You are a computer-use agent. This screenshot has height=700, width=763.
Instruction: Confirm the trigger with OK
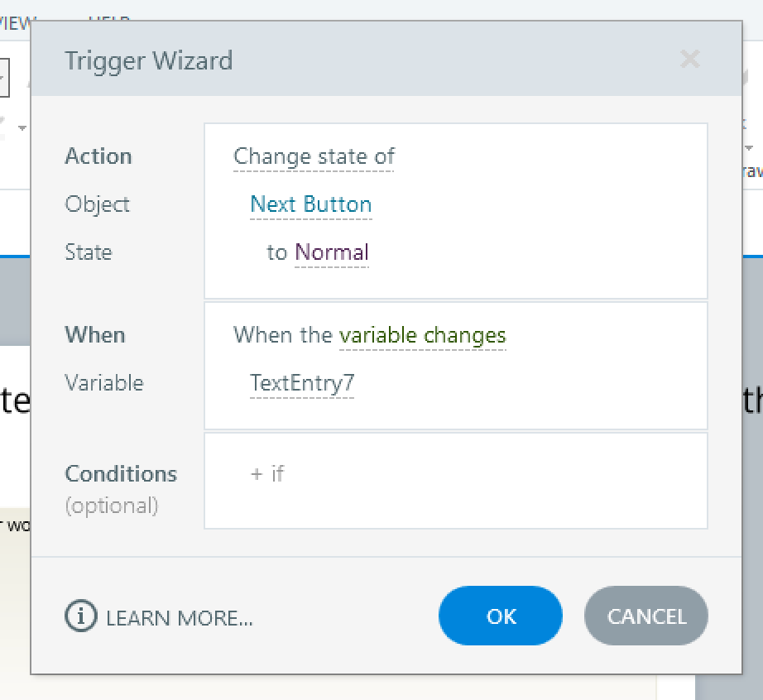pos(501,616)
